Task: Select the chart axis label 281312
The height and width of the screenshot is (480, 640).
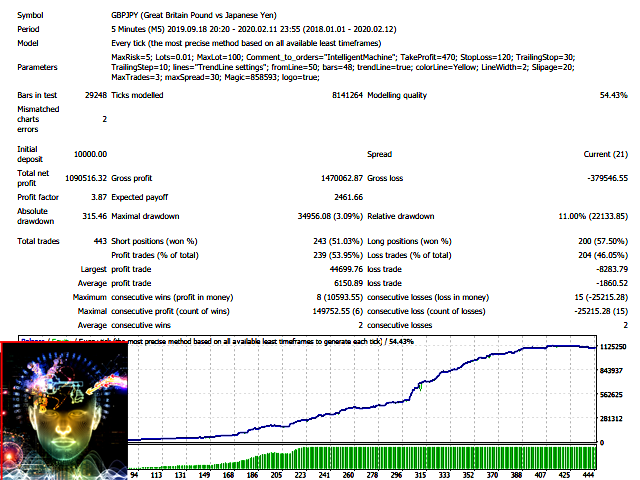Action: (611, 418)
